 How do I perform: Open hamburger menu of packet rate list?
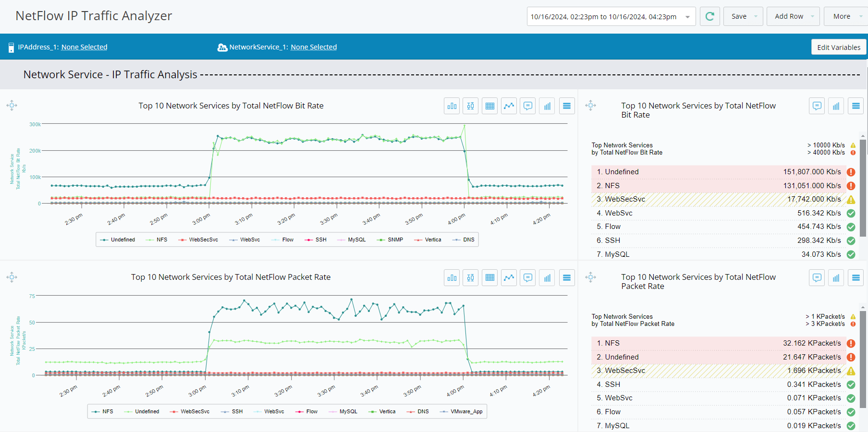856,277
